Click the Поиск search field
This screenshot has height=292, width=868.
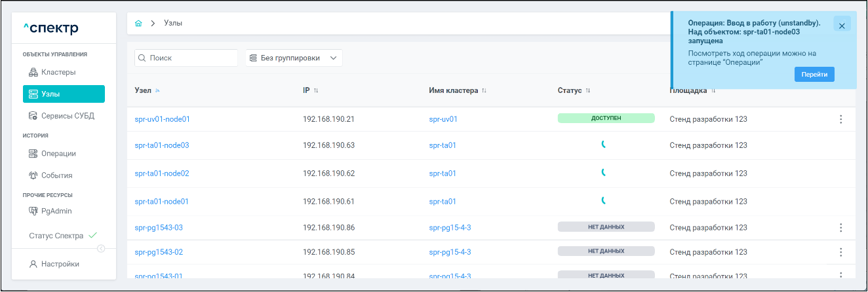point(186,58)
